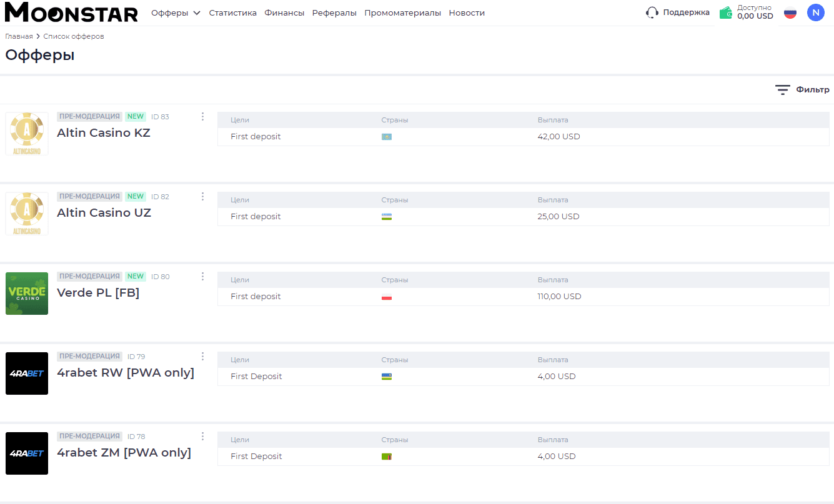Open the 4rabet RW [PWA only] offer
834x504 pixels.
pos(126,373)
